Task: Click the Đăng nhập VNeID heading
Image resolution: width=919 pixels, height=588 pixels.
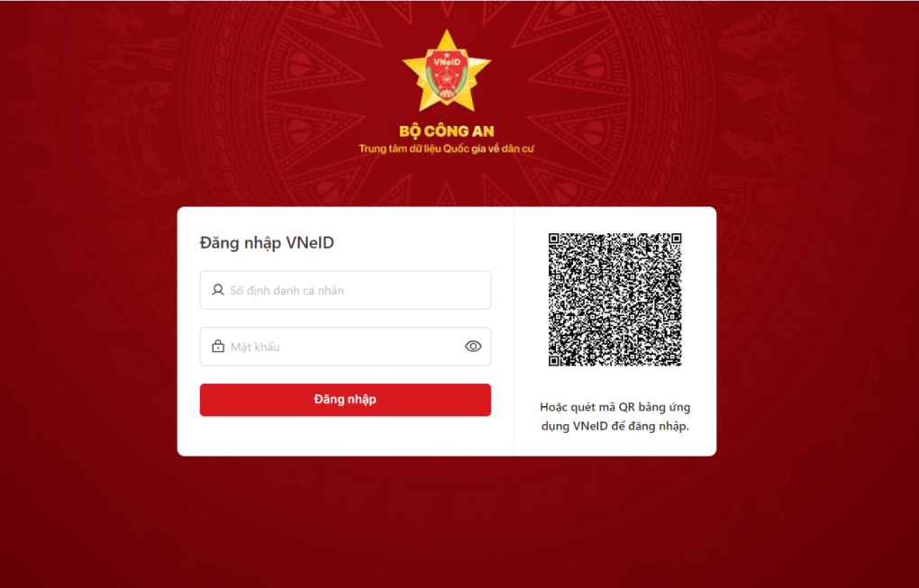Action: click(267, 242)
